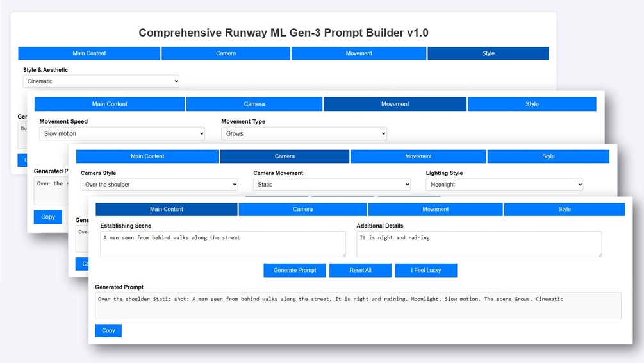Expand Camera Movement dropdown showing Static
The height and width of the screenshot is (363, 644).
(332, 185)
